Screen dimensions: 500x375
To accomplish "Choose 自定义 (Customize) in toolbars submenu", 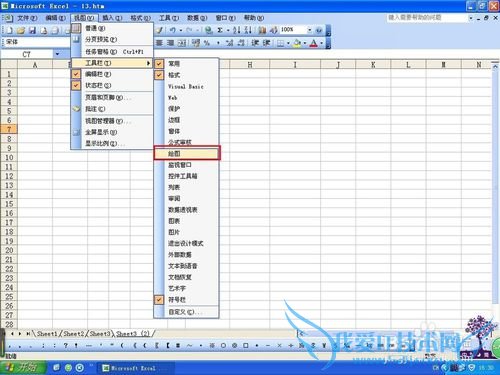I will point(186,312).
